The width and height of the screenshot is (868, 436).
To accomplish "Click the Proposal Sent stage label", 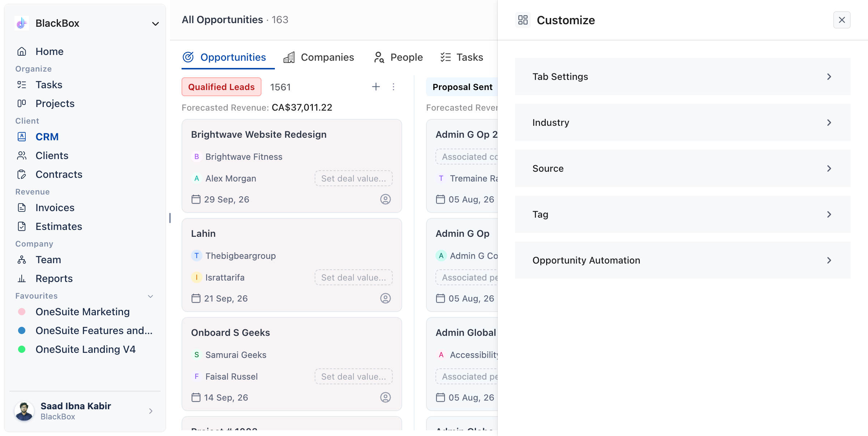I will coord(462,87).
